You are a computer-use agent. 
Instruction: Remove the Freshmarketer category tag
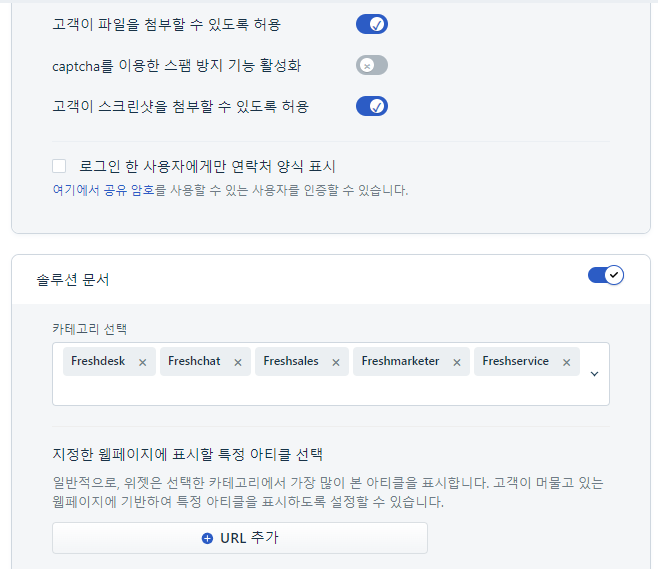click(457, 363)
